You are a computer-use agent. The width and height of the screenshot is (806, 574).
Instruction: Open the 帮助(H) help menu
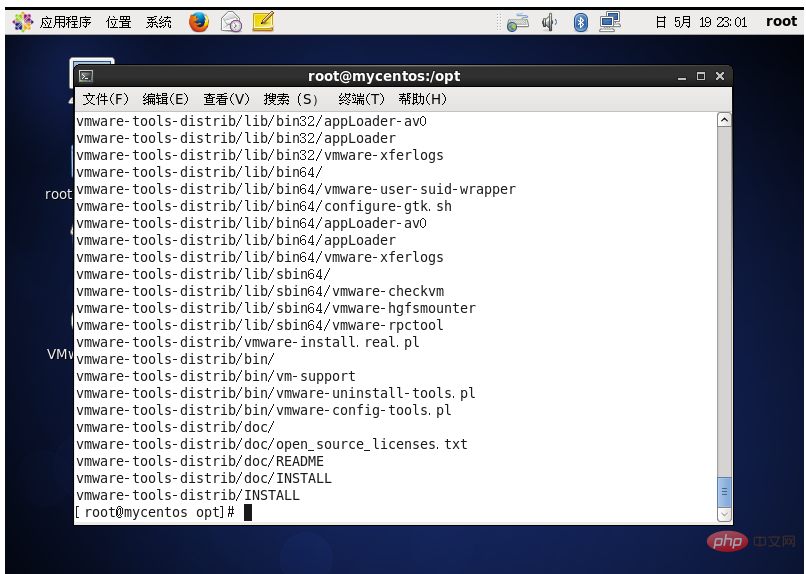click(423, 99)
